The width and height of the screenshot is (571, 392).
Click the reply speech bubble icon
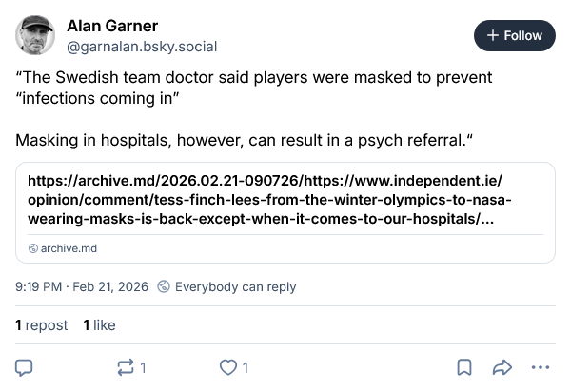(x=25, y=367)
